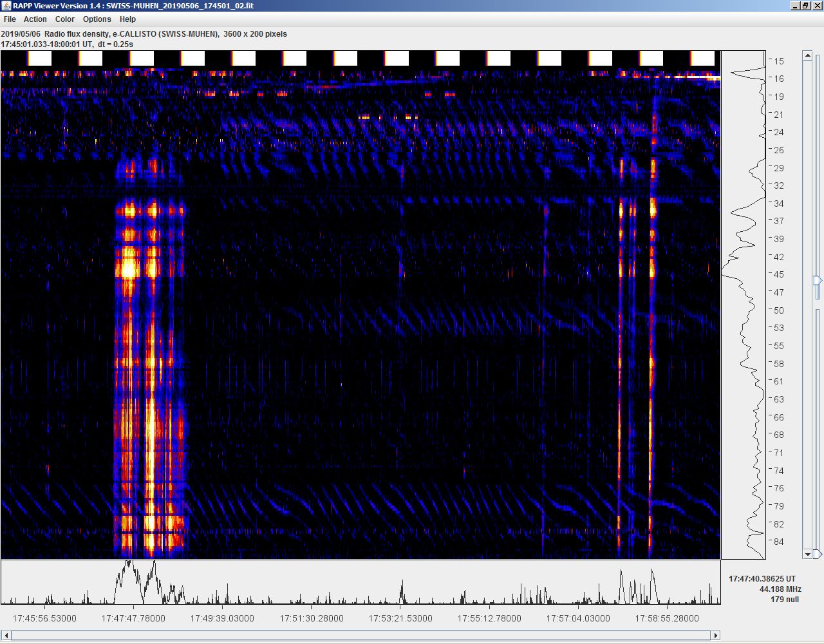Open the Options menu
This screenshot has height=644, width=824.
pyautogui.click(x=97, y=19)
